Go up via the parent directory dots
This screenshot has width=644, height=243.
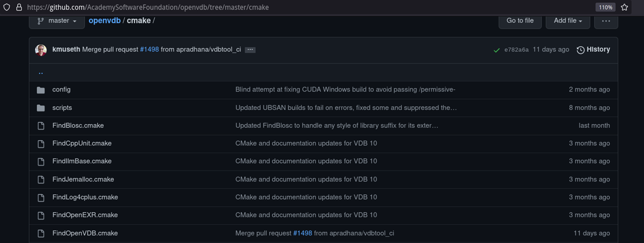tap(41, 72)
